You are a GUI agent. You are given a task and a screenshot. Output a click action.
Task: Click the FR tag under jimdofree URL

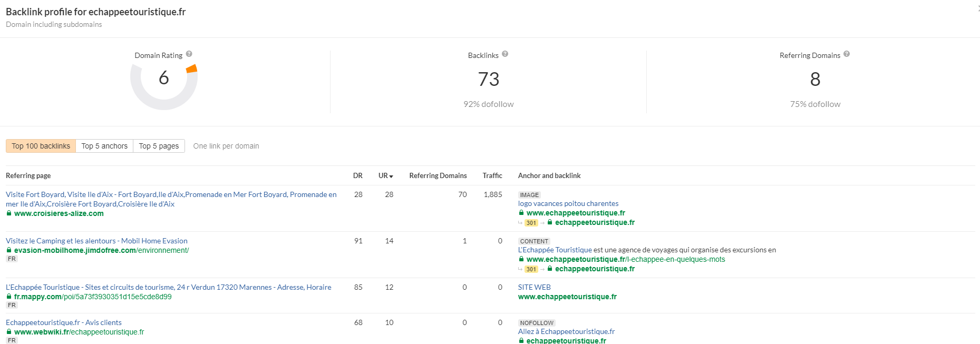click(x=12, y=259)
